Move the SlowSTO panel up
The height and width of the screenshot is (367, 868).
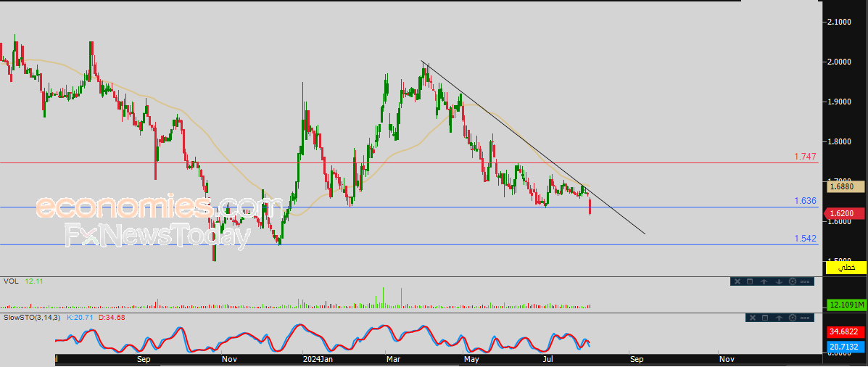(779, 318)
